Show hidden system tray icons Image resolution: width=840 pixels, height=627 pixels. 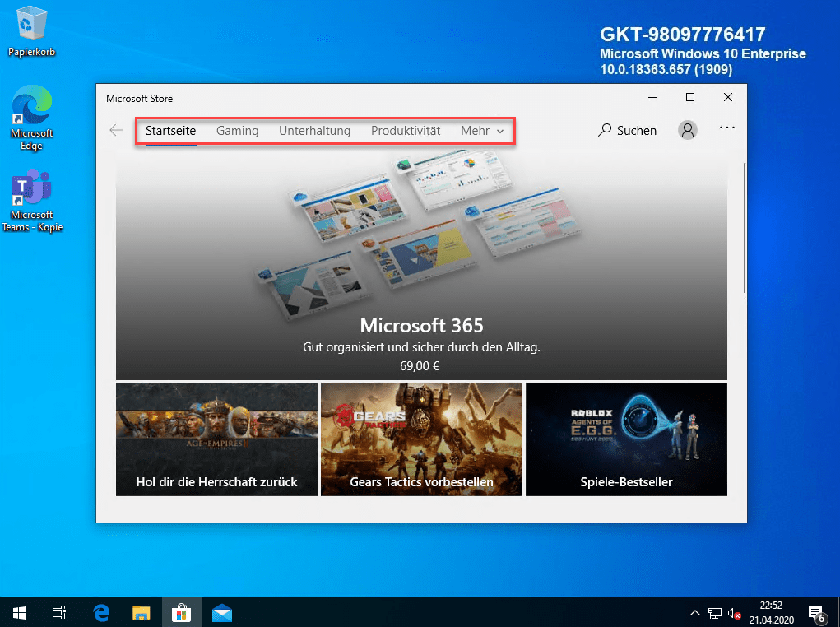coord(694,613)
